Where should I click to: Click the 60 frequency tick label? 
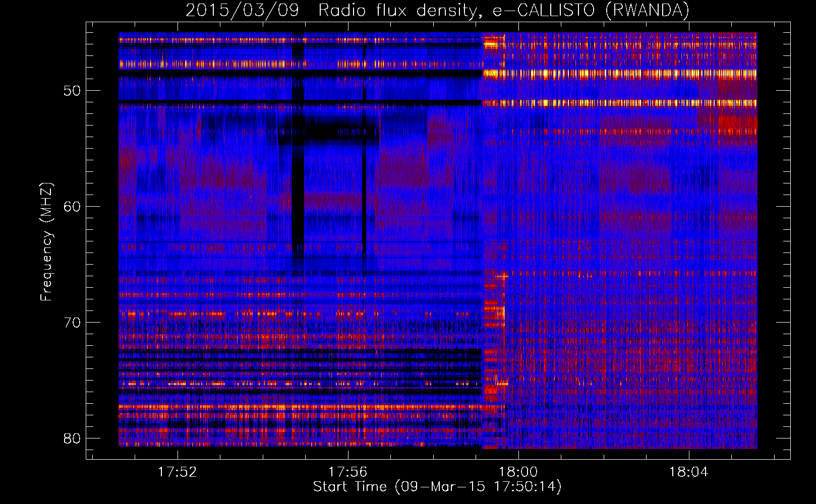pos(72,207)
